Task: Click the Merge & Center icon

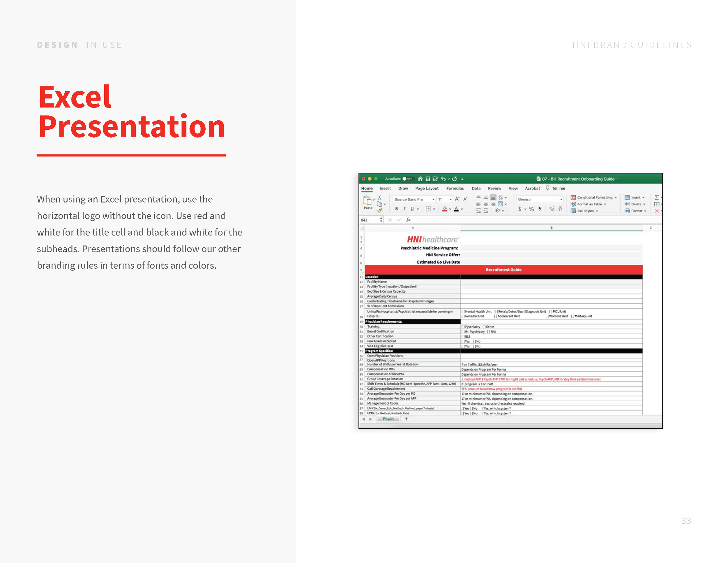Action: point(500,204)
